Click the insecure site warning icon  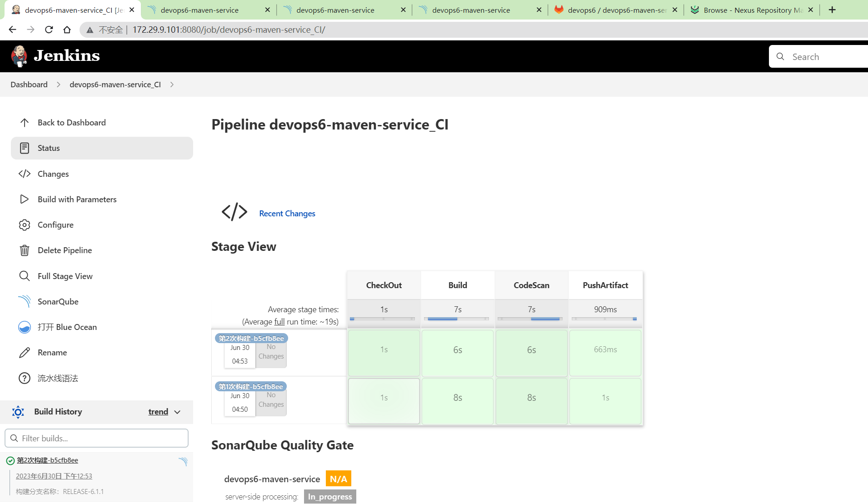click(90, 30)
